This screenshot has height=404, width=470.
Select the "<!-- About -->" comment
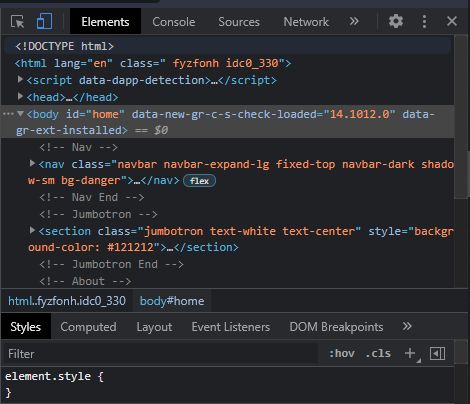coord(85,281)
